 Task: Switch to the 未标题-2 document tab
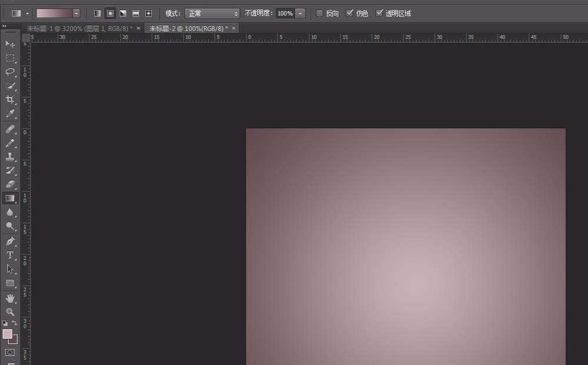pyautogui.click(x=188, y=28)
